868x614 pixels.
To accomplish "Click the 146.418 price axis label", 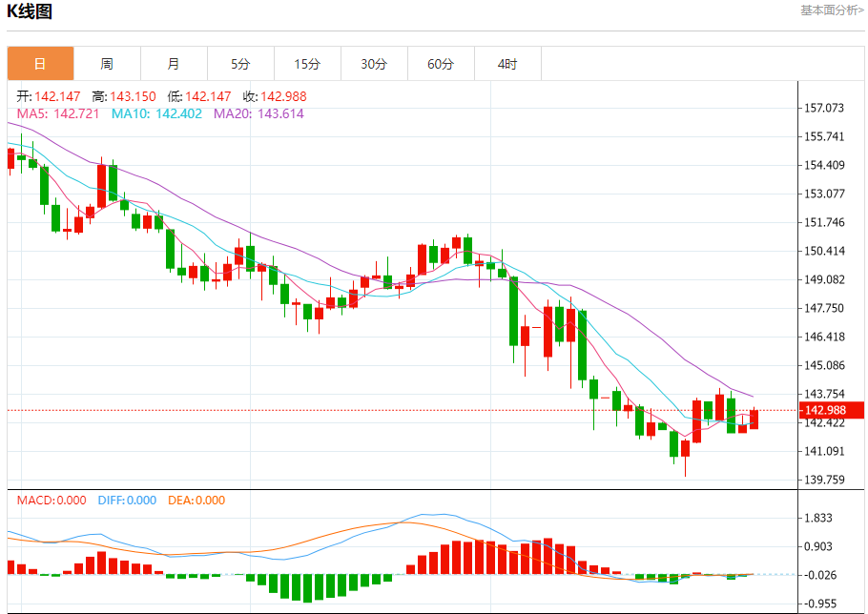I will [x=824, y=337].
